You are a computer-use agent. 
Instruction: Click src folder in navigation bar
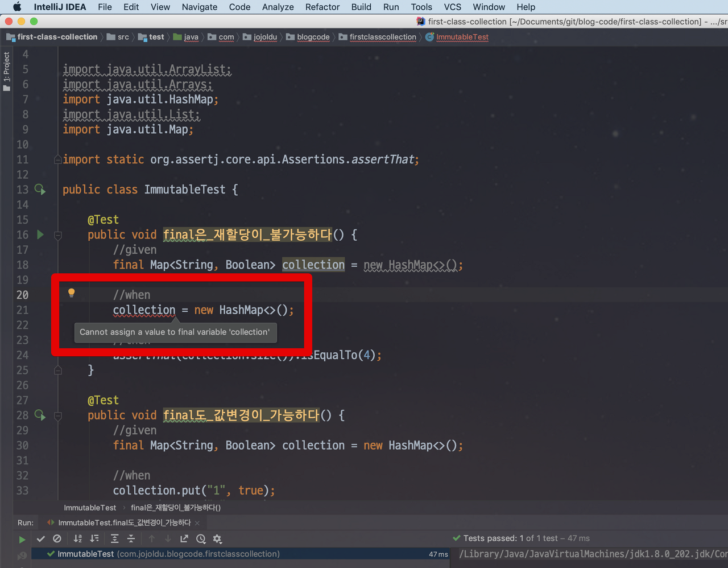(118, 37)
